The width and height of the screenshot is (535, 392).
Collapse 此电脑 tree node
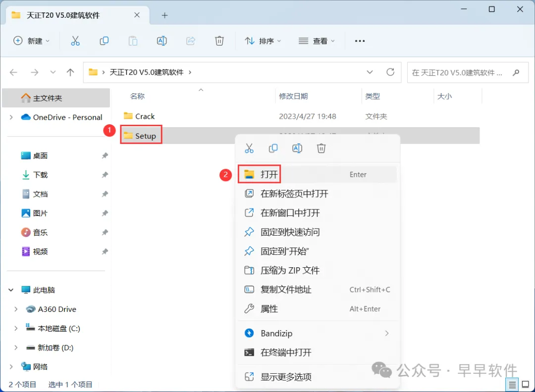tap(11, 290)
